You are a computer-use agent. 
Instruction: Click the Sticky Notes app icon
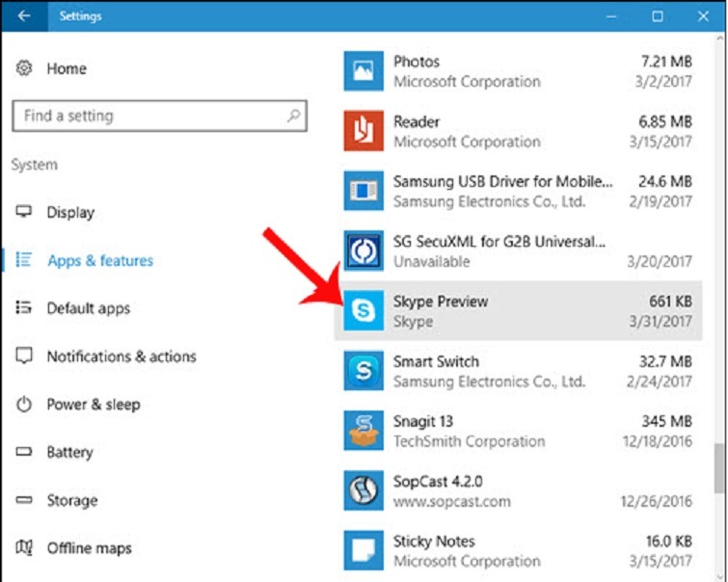(x=364, y=550)
